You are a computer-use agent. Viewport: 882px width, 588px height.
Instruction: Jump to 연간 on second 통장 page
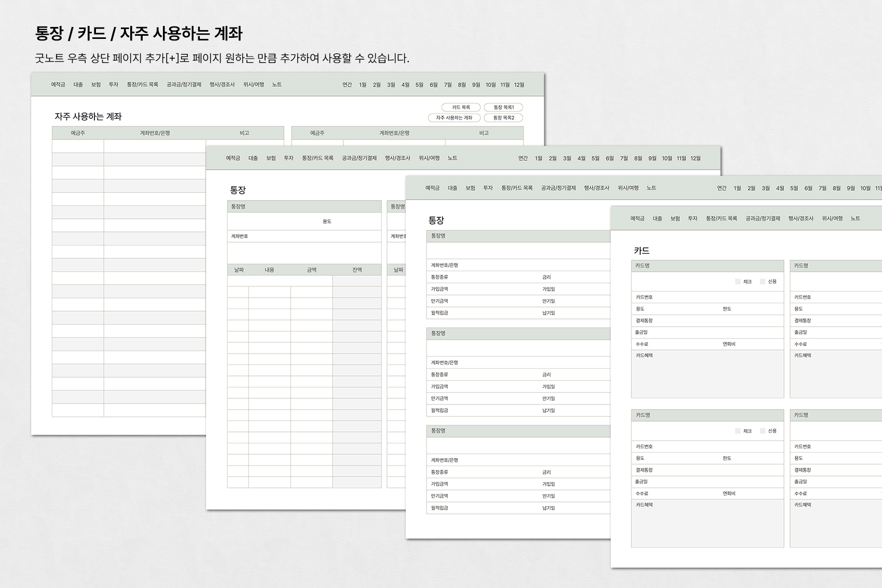722,188
